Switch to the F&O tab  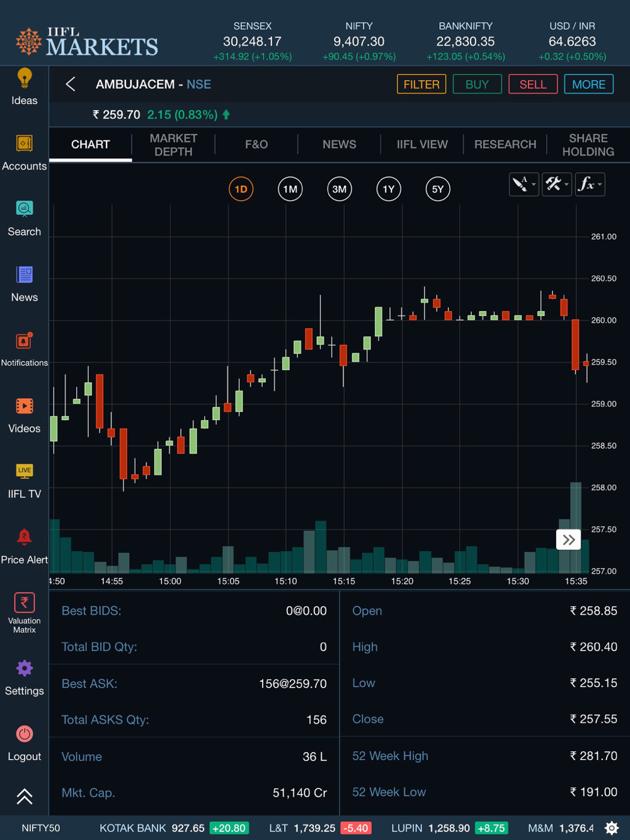[256, 144]
